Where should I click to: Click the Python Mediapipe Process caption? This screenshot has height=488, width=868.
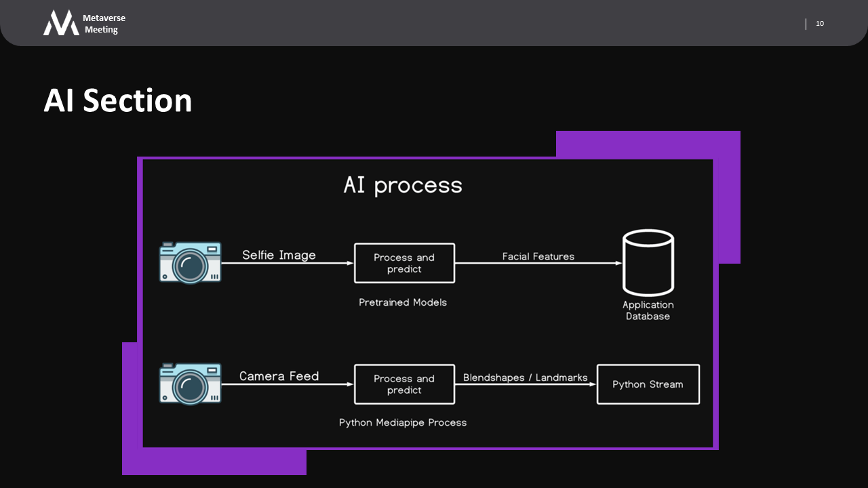pyautogui.click(x=403, y=422)
